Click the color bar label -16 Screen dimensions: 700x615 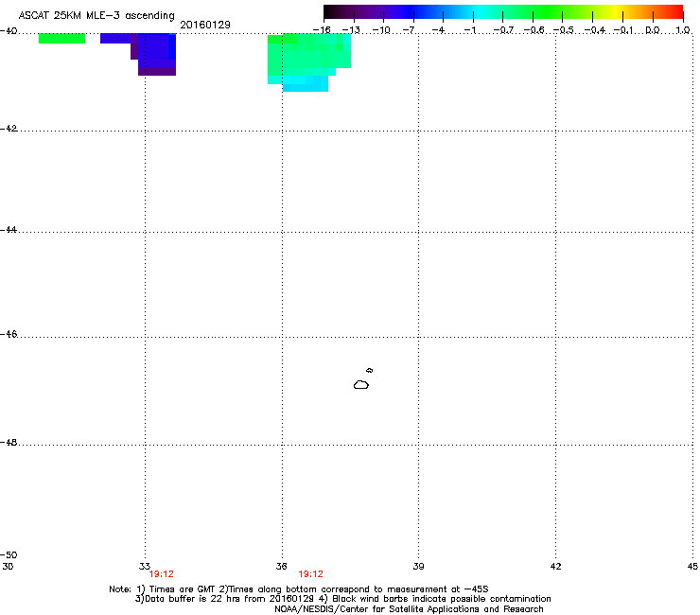[322, 30]
